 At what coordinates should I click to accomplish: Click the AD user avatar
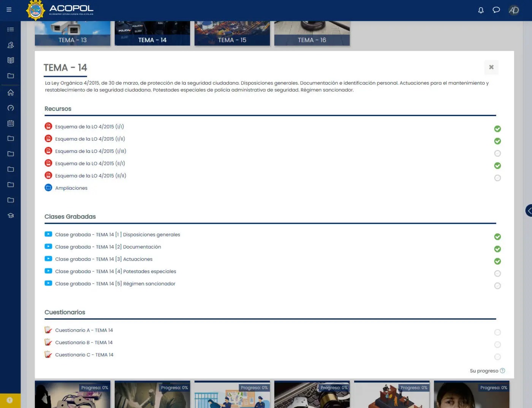pos(514,10)
